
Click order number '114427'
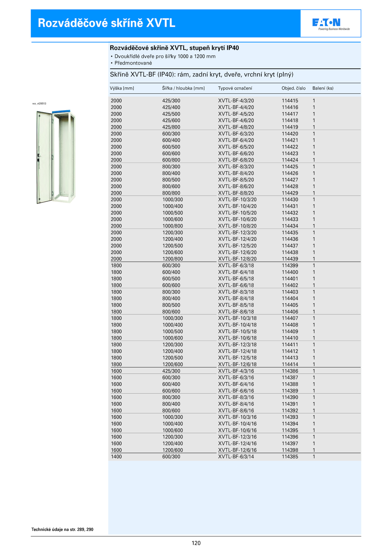point(290,180)
